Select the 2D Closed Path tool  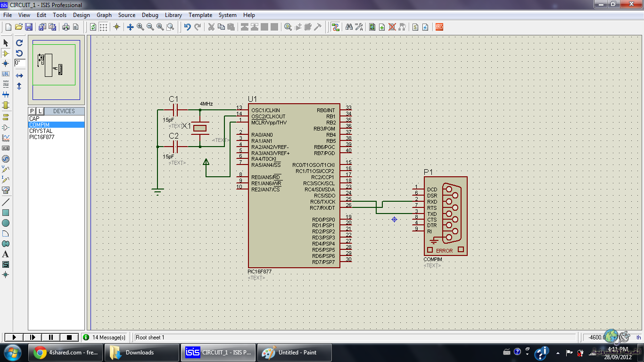point(6,244)
